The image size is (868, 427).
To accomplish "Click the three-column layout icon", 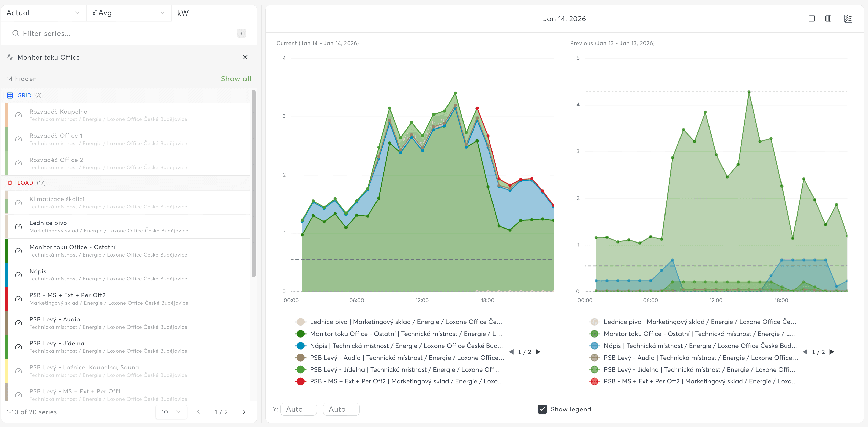I will tap(828, 19).
